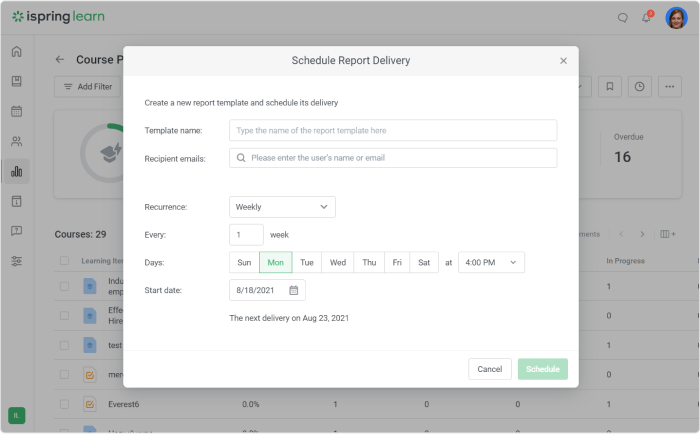Screen dimensions: 700x434
Task: Click the Schedule button
Action: (543, 369)
